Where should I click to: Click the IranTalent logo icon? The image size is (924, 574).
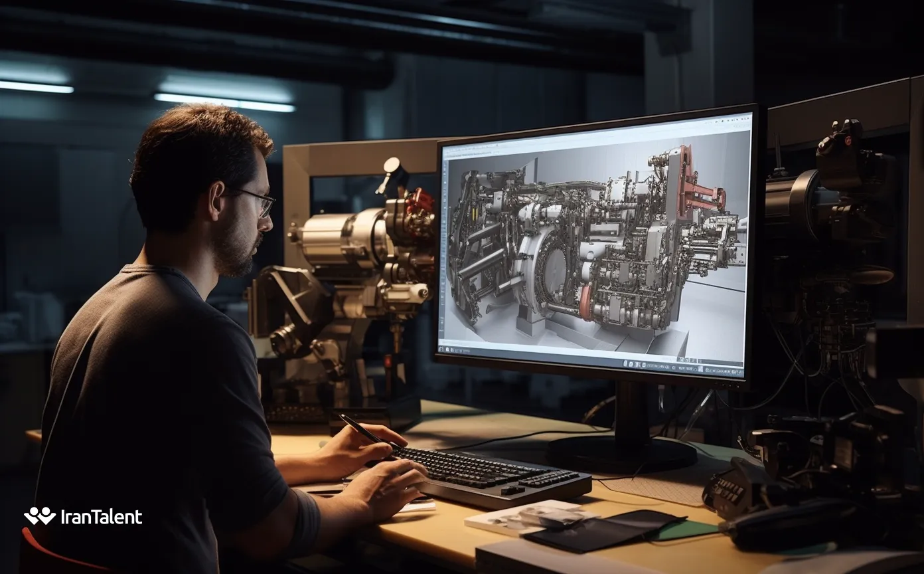point(40,516)
